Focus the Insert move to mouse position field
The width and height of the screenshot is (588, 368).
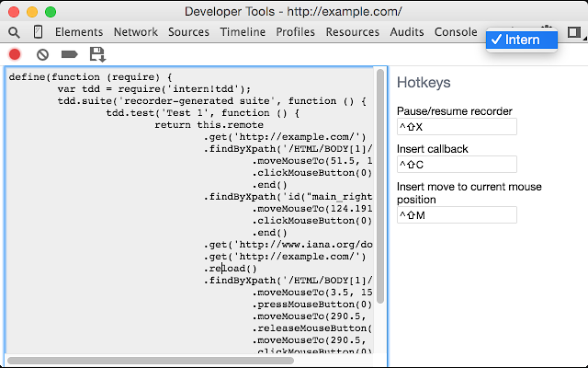click(x=457, y=214)
